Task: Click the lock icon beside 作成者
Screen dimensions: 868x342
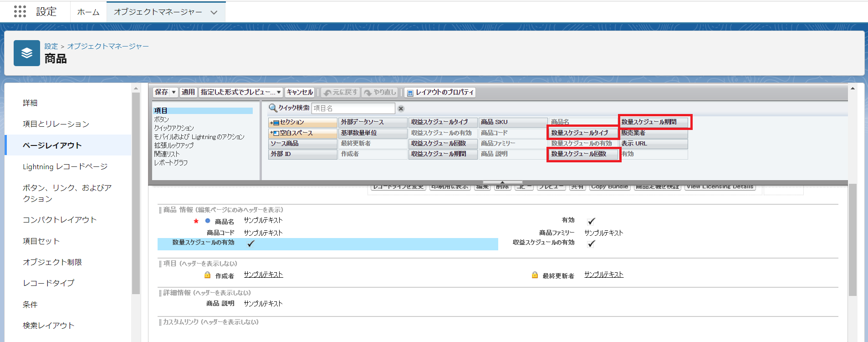Action: click(x=207, y=275)
